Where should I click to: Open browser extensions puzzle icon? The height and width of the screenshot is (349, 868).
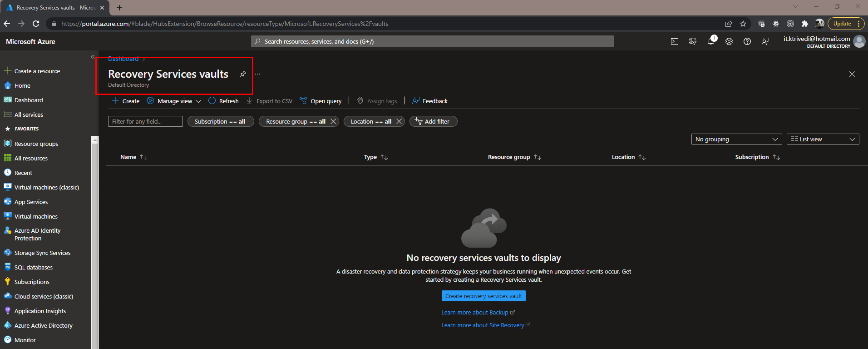click(805, 24)
